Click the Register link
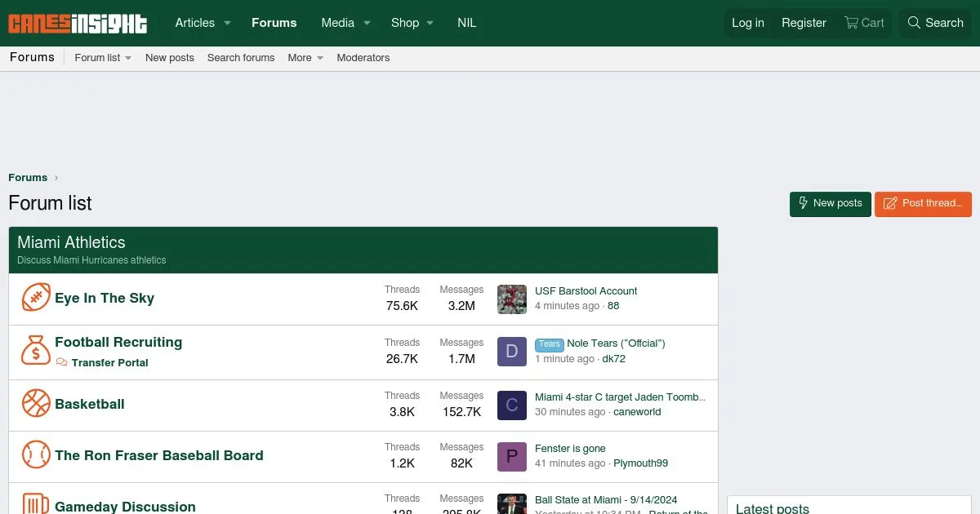This screenshot has width=980, height=514. pyautogui.click(x=804, y=23)
